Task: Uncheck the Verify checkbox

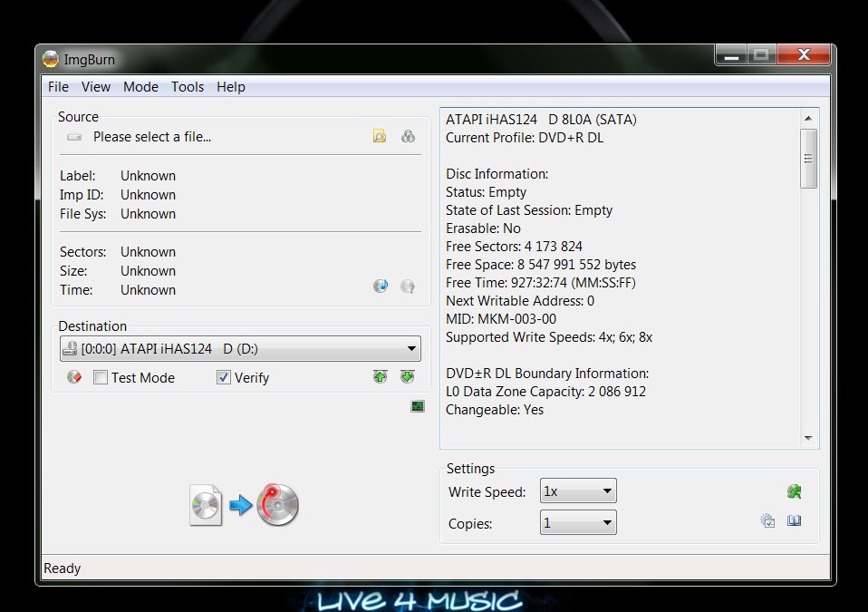Action: click(x=224, y=378)
